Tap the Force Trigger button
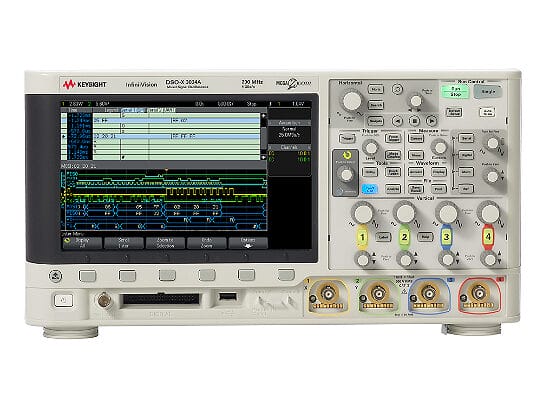 click(x=393, y=139)
